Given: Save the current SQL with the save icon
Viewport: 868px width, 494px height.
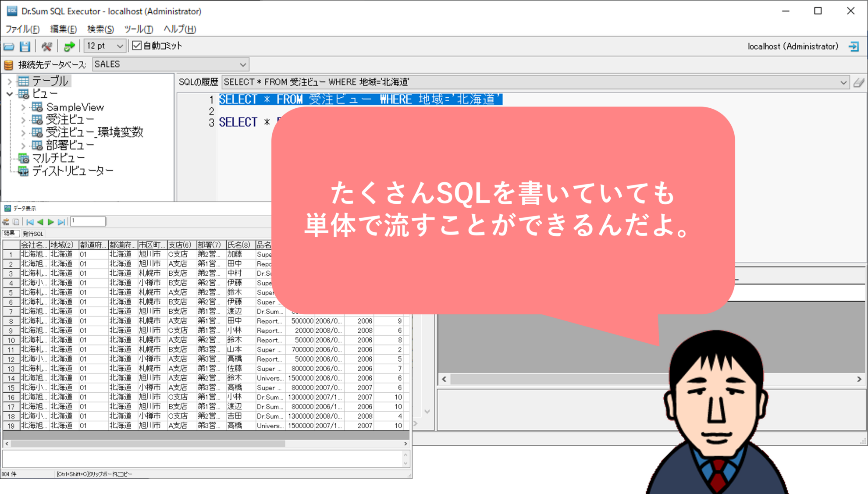Looking at the screenshot, I should click(x=25, y=46).
